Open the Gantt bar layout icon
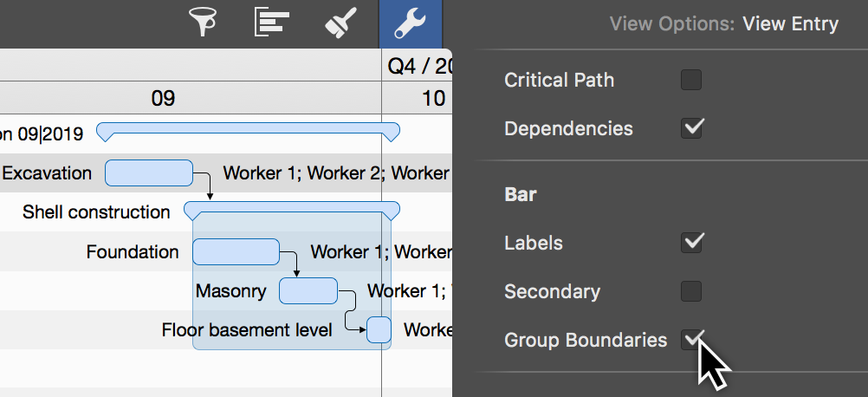Viewport: 868px width, 397px height. [271, 23]
